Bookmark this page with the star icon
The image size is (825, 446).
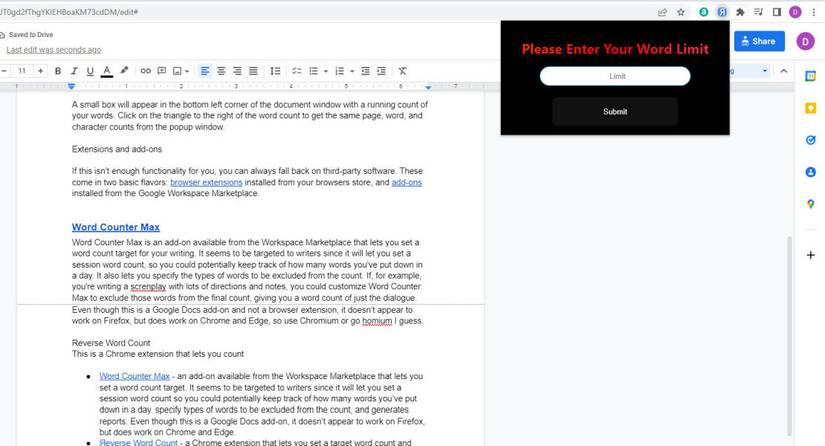click(x=681, y=12)
